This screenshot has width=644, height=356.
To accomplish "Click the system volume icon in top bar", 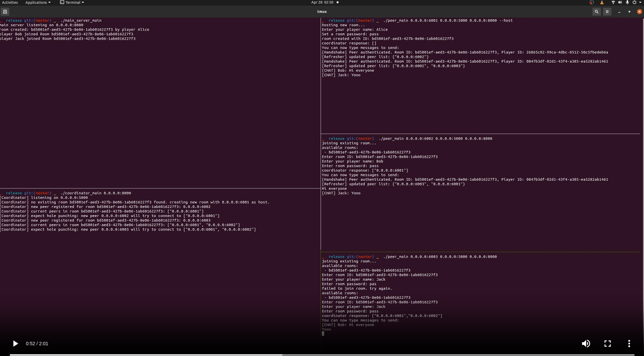I will (620, 2).
